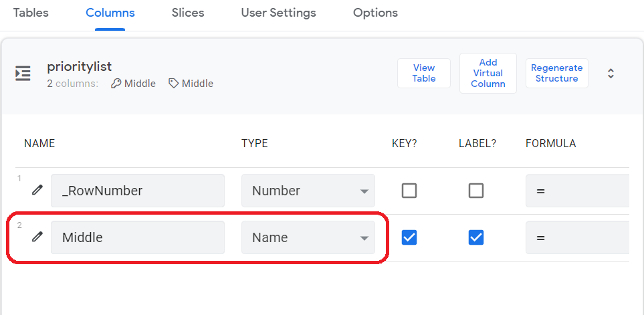Click Regenerate Structure button

point(557,73)
